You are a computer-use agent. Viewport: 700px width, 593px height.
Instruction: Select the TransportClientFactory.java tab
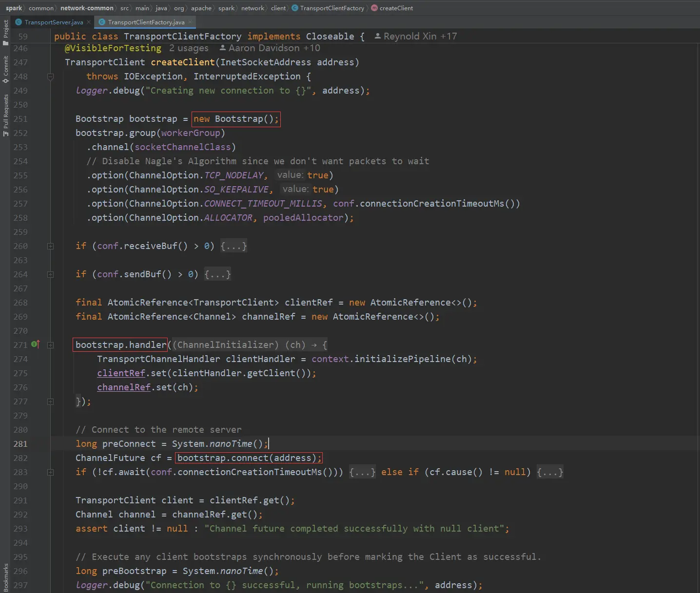146,22
